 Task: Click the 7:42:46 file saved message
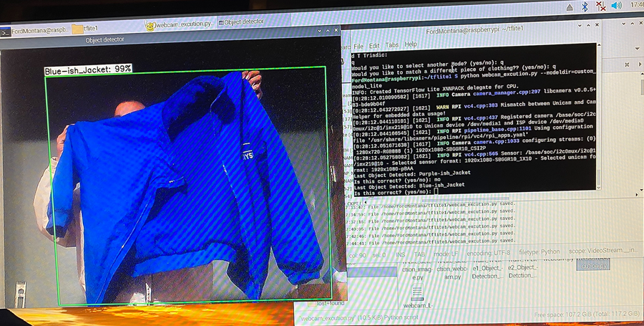click(431, 234)
